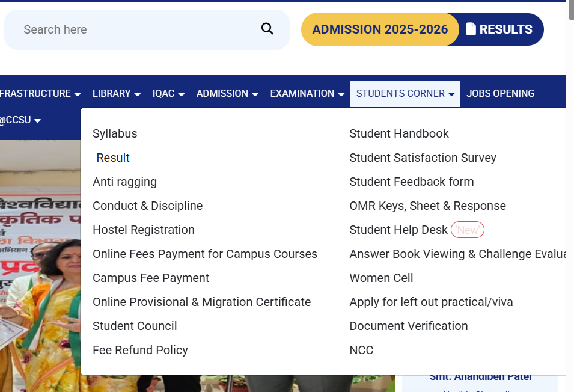The height and width of the screenshot is (392, 574).
Task: Open the Anti ragging link
Action: point(124,182)
